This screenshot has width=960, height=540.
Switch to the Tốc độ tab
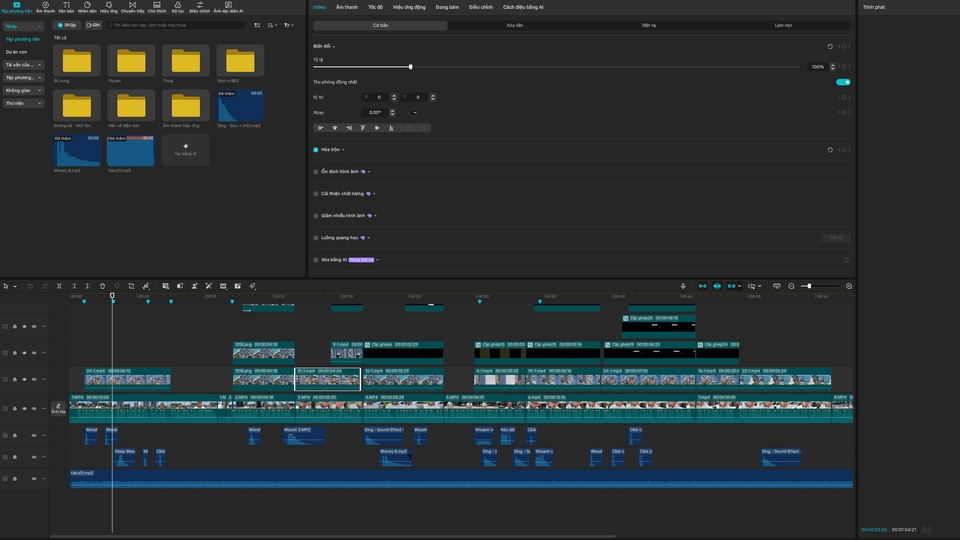(x=374, y=7)
